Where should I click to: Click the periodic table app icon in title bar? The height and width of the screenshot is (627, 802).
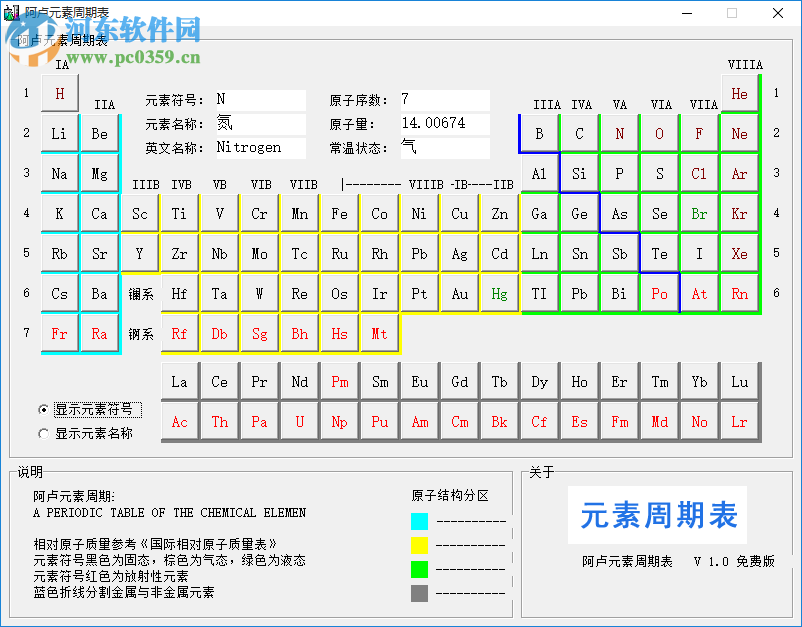(12, 13)
